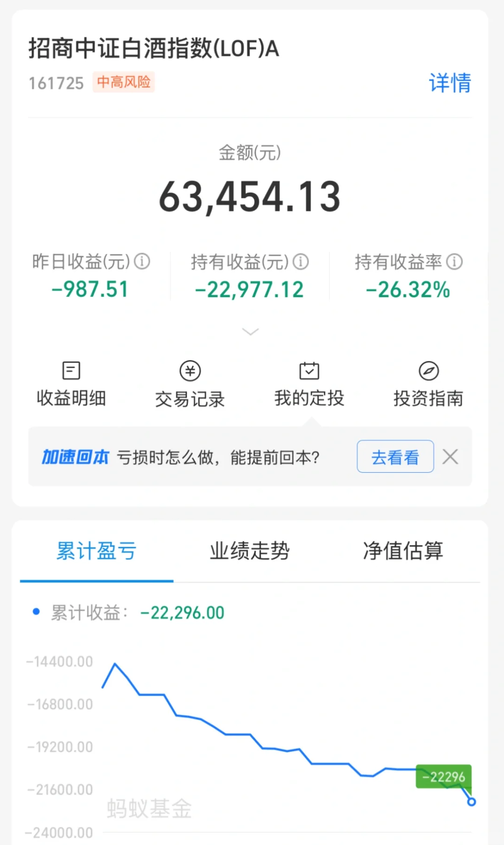Open 投资指南 compass icon
Screen dimensions: 504x845
coord(428,371)
